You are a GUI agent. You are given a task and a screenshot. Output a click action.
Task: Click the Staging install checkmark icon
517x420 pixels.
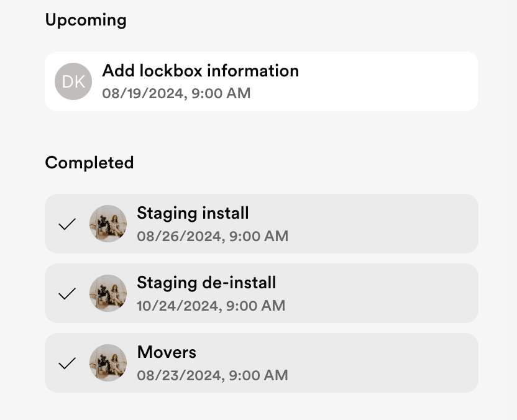click(x=67, y=224)
